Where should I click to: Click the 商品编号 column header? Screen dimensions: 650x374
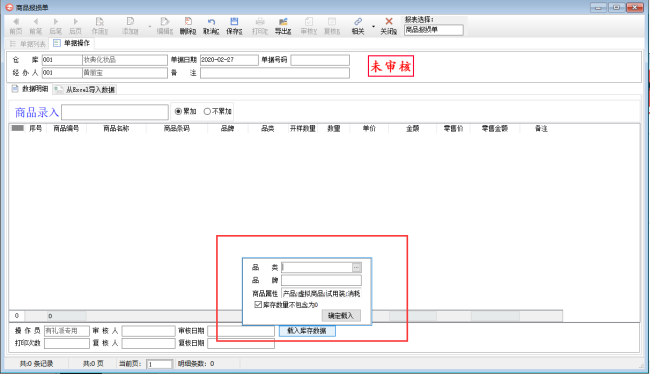66,129
